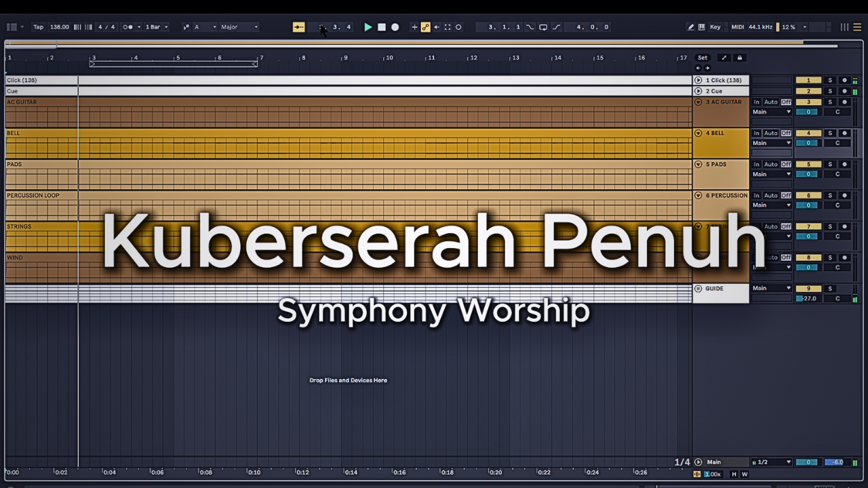Enable MIDI arrangement overdub plus icon
868x488 pixels.
pos(414,27)
